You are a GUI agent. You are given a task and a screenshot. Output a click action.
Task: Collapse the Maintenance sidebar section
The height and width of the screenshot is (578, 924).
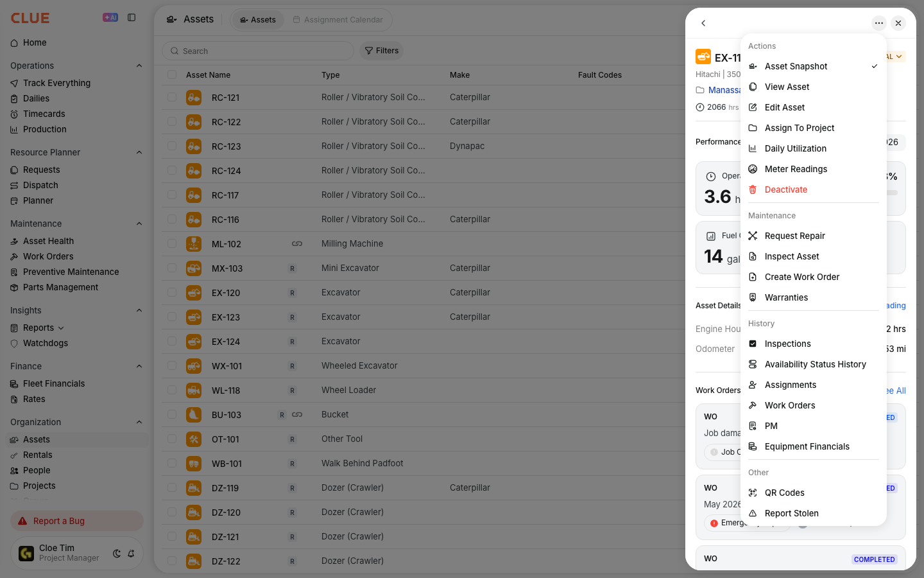139,223
